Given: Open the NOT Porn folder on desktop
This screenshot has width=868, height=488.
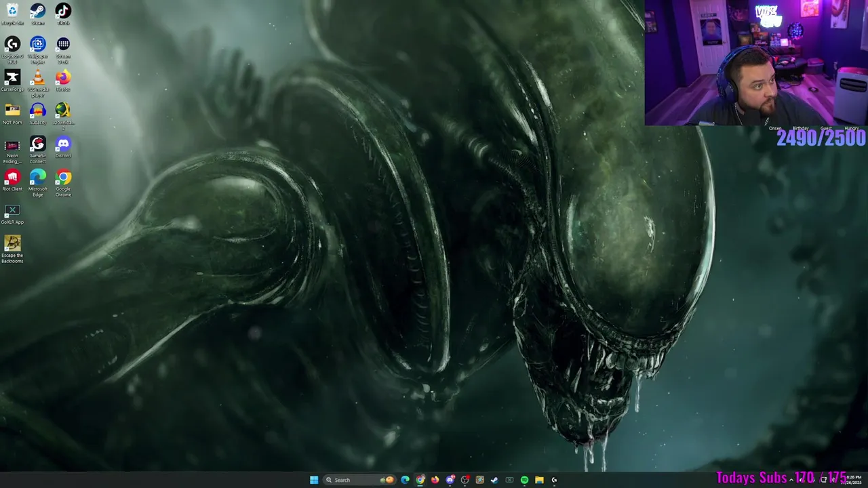Looking at the screenshot, I should 12,114.
